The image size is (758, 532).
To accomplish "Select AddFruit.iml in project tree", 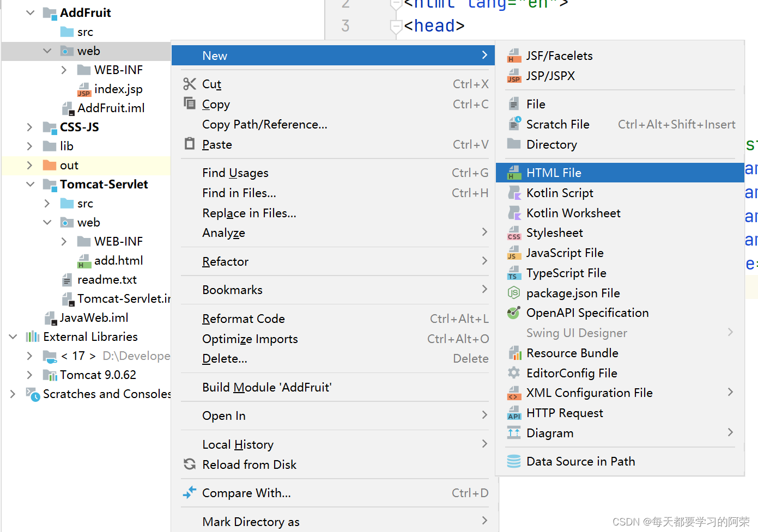I will 111,108.
